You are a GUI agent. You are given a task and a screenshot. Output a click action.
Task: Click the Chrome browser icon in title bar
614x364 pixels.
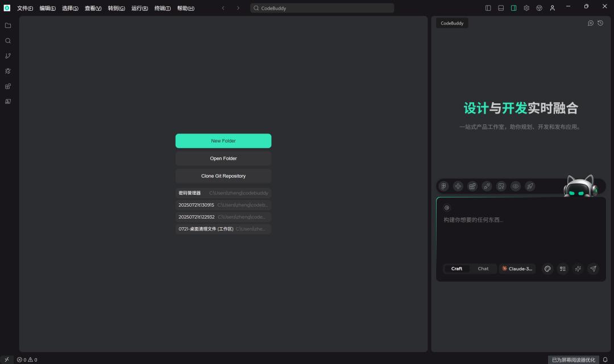pos(539,8)
